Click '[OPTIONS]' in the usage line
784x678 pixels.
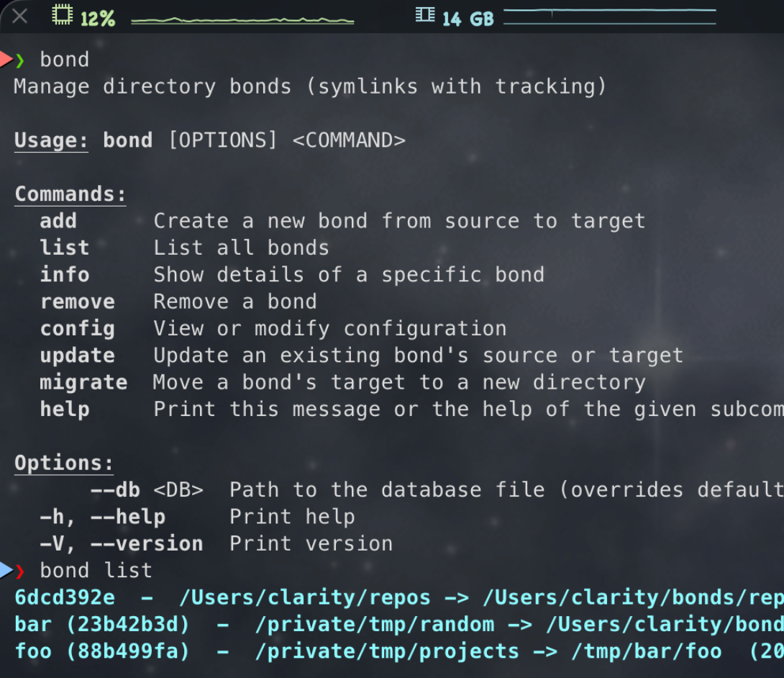(222, 140)
